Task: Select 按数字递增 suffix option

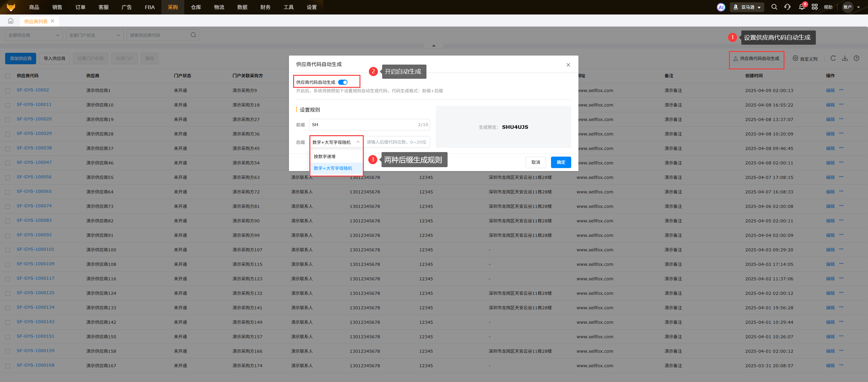Action: 325,156
